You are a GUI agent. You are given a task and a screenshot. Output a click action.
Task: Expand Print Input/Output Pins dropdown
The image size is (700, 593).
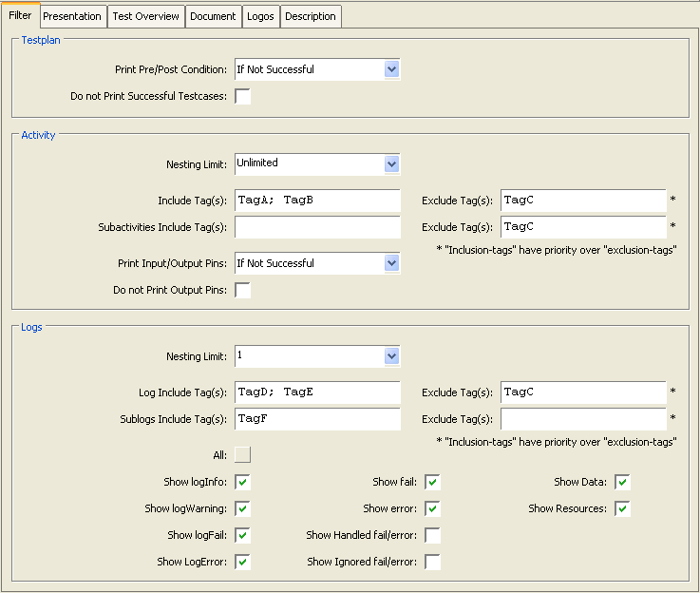(391, 263)
